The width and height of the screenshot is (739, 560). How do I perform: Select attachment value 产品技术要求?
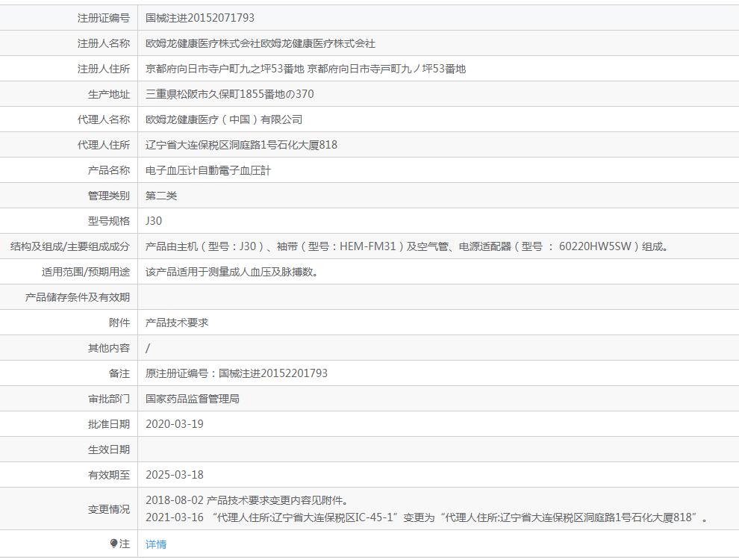pyautogui.click(x=177, y=323)
